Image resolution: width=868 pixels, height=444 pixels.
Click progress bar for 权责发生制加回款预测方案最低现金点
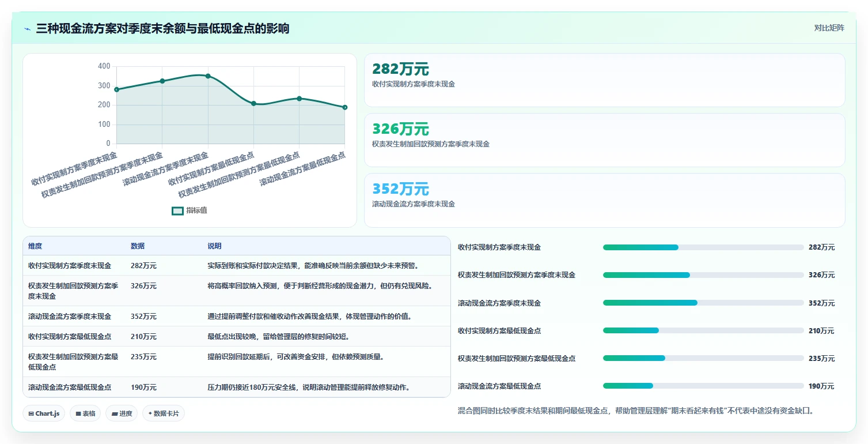(703, 358)
